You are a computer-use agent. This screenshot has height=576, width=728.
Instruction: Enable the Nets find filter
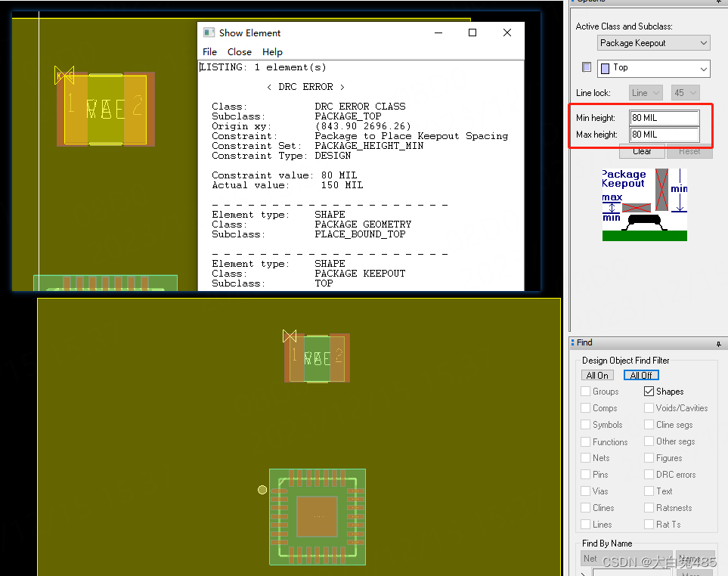coord(584,457)
